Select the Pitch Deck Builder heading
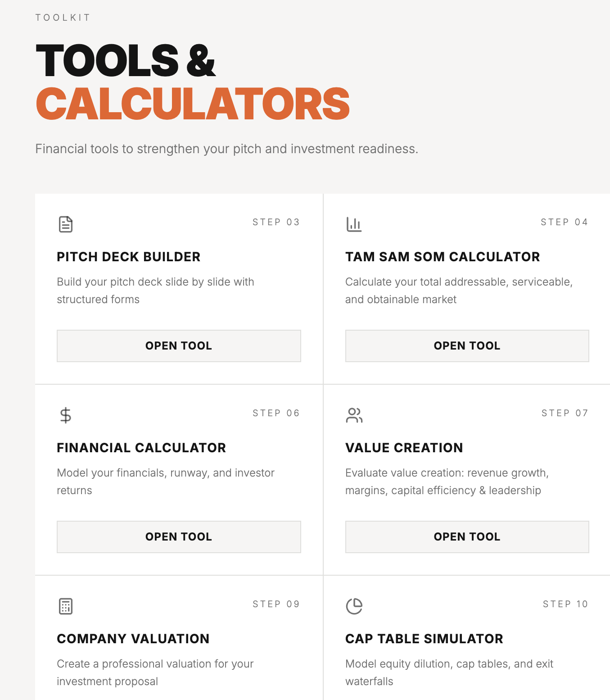The height and width of the screenshot is (700, 610). (x=129, y=257)
